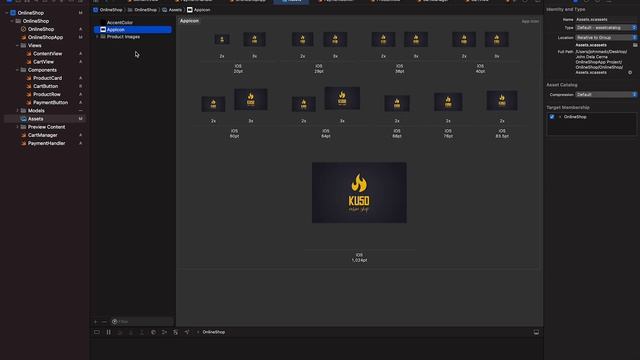Screen dimensions: 640x360
Task: Click the Simulate Location arrow icon
Action: coord(187,332)
